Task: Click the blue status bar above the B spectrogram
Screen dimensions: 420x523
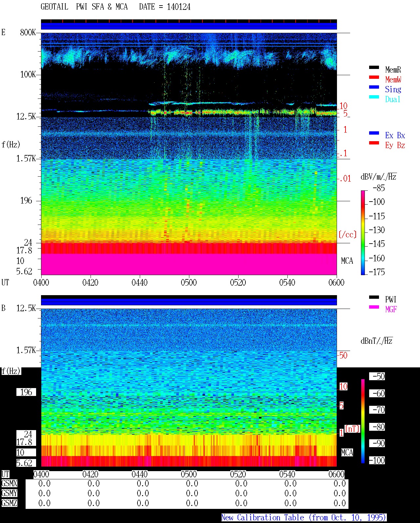Action: [189, 301]
